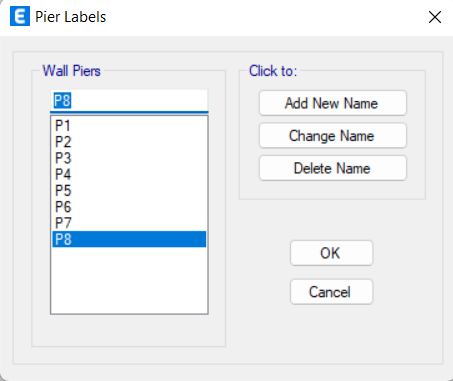Click the Pier Labels title text
The image size is (453, 381).
point(71,17)
